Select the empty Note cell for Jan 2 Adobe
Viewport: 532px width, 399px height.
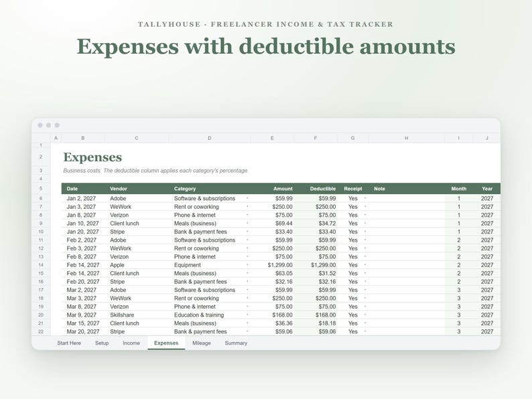tap(407, 198)
